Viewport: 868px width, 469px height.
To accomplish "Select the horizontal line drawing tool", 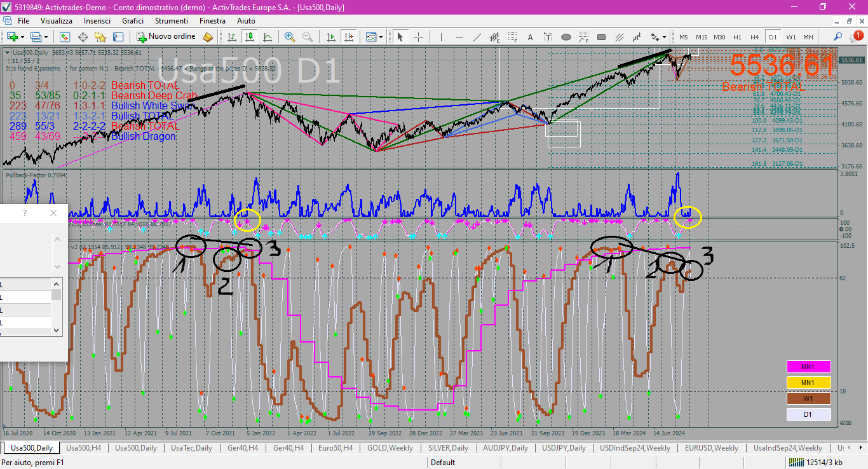I will [459, 37].
